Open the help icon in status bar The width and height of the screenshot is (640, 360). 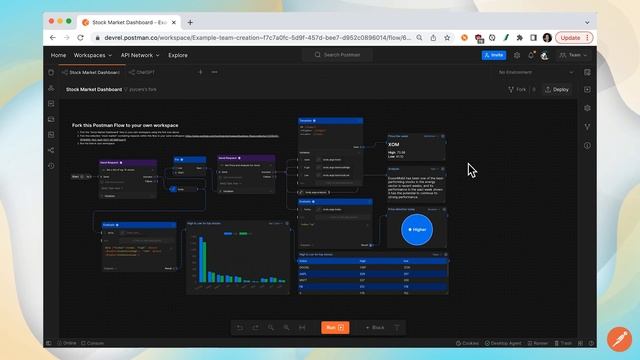(x=591, y=343)
